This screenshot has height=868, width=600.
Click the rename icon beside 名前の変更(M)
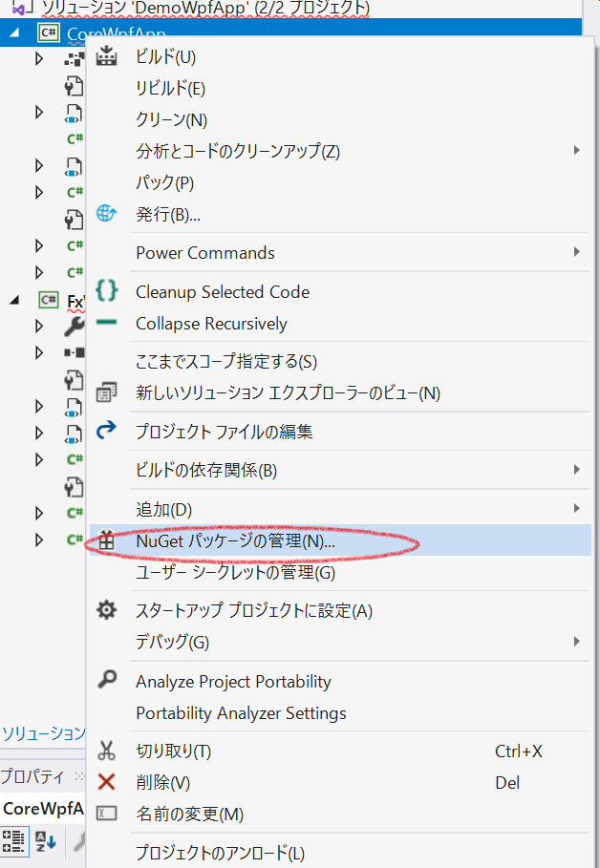pos(106,814)
